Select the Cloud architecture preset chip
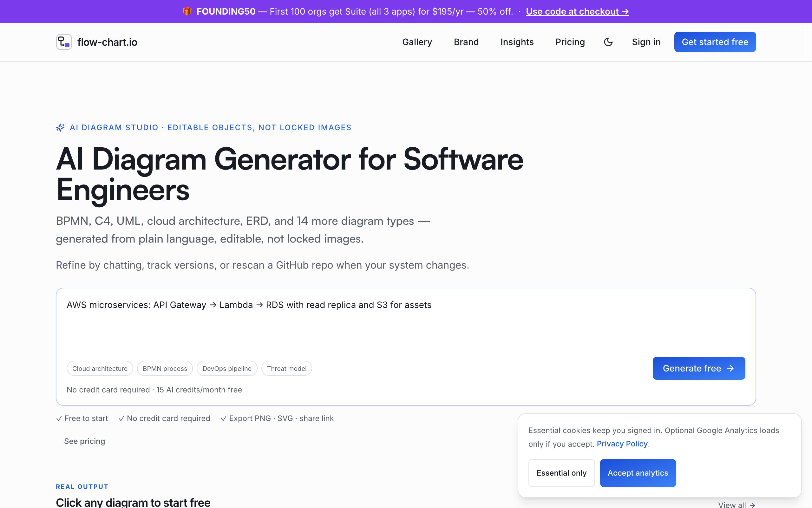Screen dimensions: 812x508 pos(100,369)
